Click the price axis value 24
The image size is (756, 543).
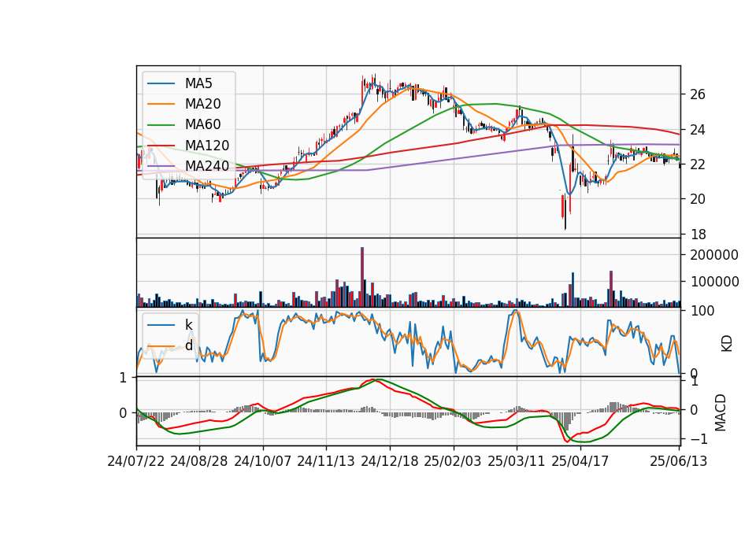coord(697,130)
